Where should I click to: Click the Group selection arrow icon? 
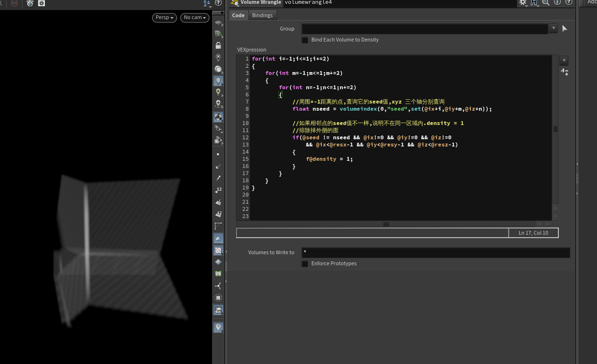pyautogui.click(x=565, y=29)
